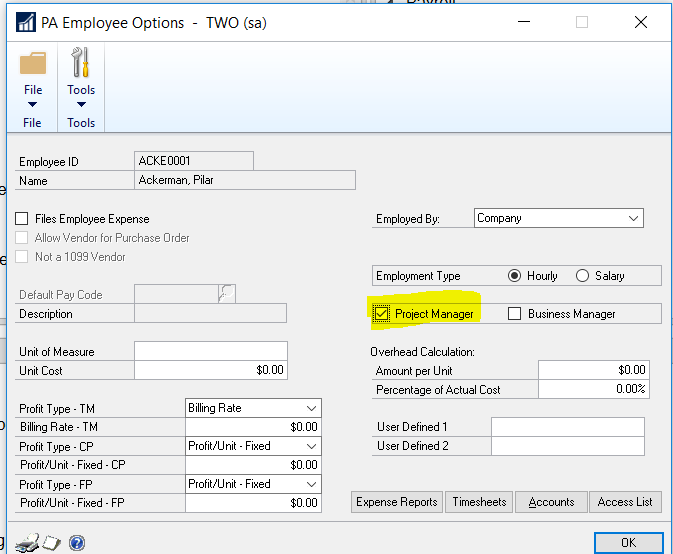Open the Tools menu dropdown arrow
Image resolution: width=673 pixels, height=554 pixels.
(81, 104)
